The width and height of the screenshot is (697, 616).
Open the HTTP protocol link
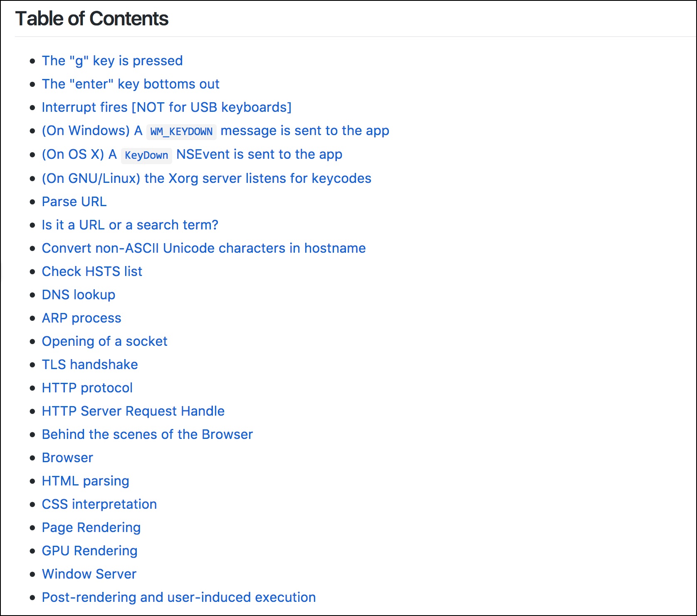click(x=87, y=388)
